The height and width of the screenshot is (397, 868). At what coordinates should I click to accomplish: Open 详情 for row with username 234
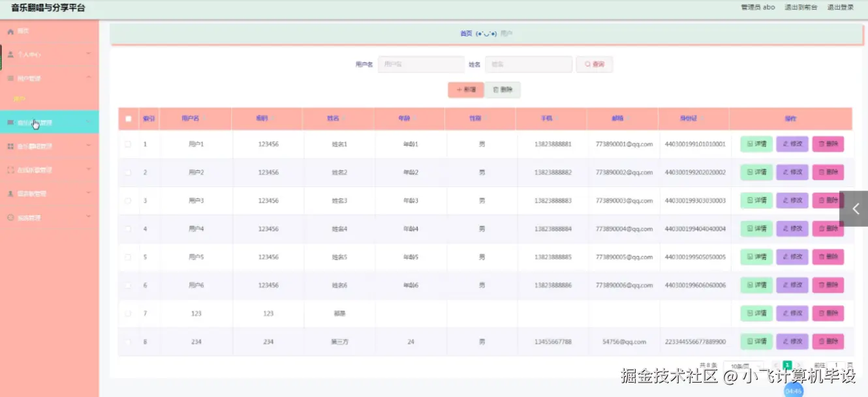click(x=756, y=342)
